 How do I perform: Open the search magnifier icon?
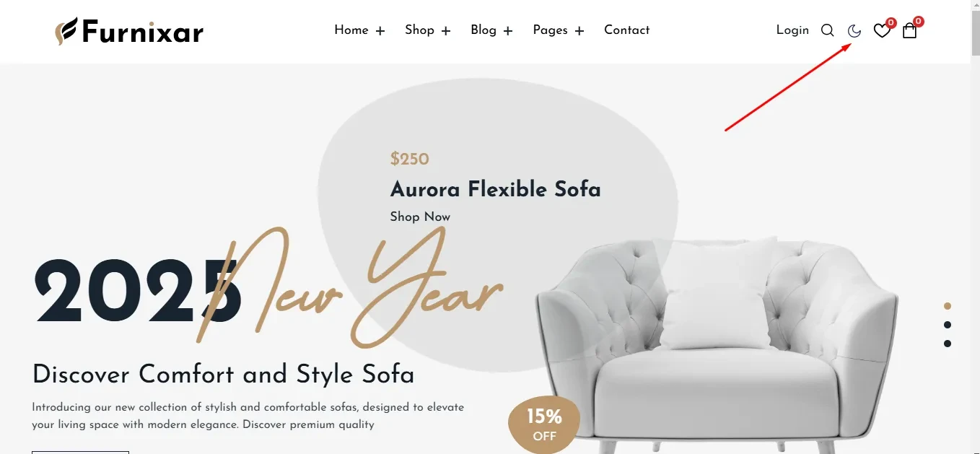click(x=828, y=30)
